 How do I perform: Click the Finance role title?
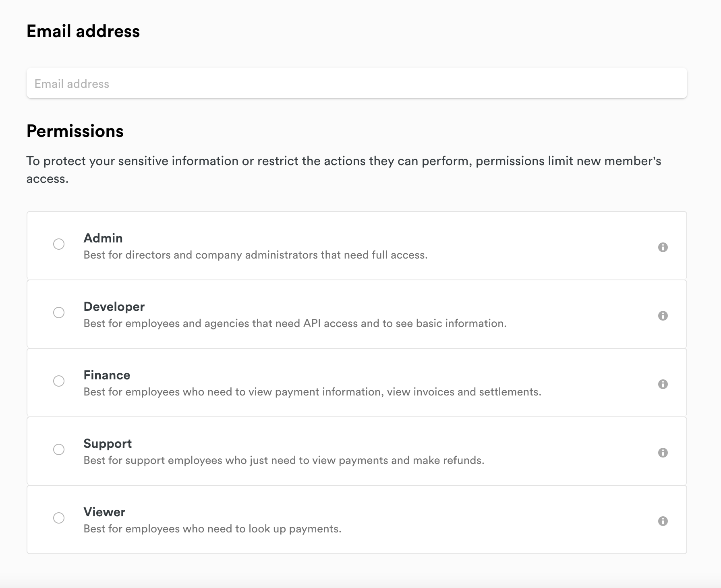click(x=107, y=375)
